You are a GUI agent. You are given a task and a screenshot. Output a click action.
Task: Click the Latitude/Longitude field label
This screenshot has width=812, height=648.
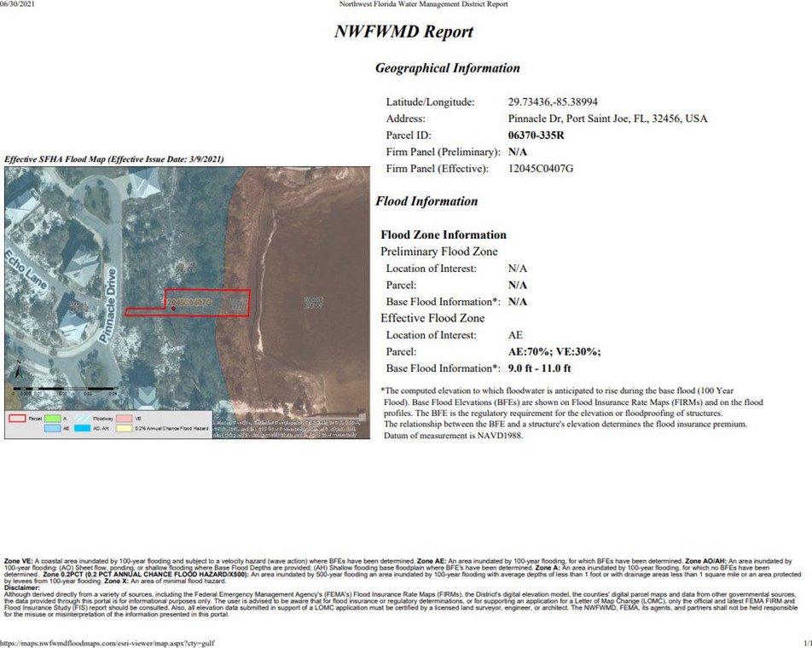tap(431, 102)
